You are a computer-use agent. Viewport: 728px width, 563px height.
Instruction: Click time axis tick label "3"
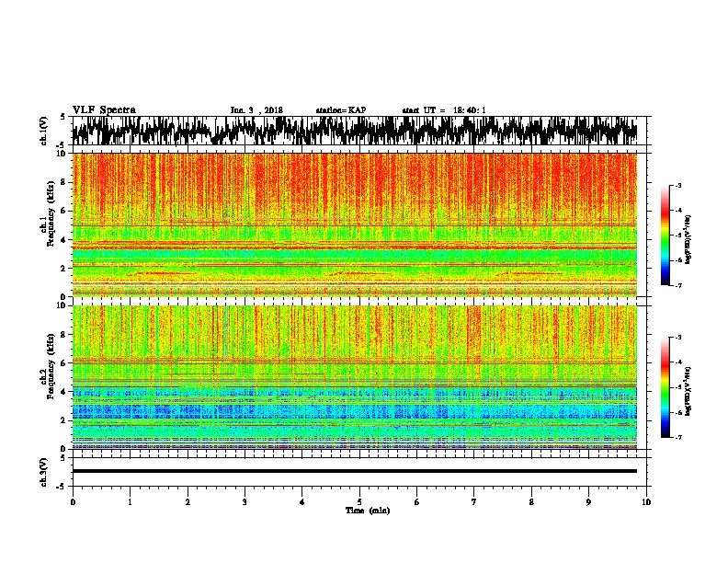245,502
